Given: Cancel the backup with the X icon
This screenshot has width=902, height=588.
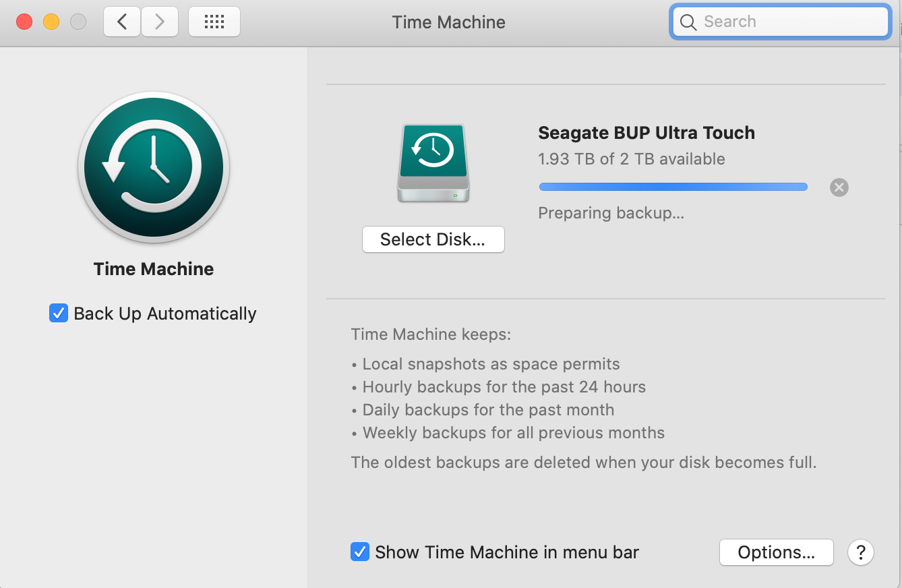Looking at the screenshot, I should (x=839, y=187).
